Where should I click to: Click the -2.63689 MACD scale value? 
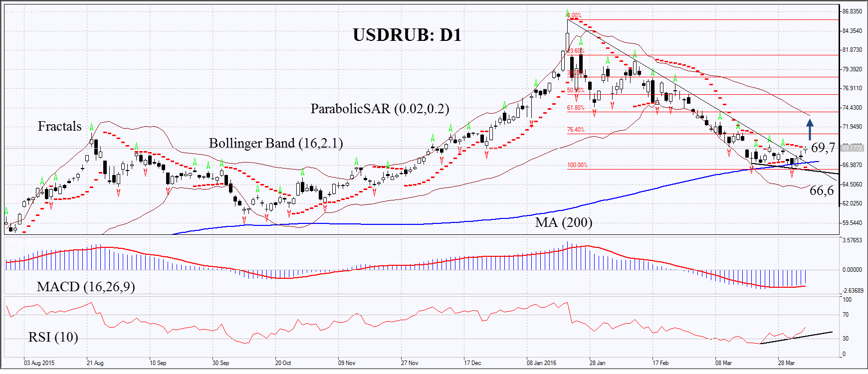click(853, 291)
